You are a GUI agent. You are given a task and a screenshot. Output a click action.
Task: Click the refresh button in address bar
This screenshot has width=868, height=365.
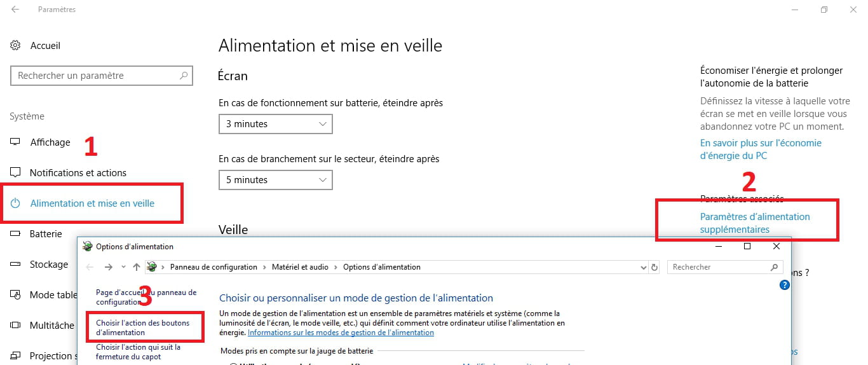[654, 267]
